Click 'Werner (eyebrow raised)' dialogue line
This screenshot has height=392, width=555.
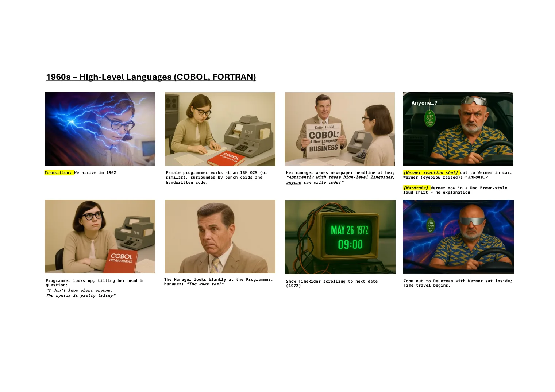coord(446,178)
